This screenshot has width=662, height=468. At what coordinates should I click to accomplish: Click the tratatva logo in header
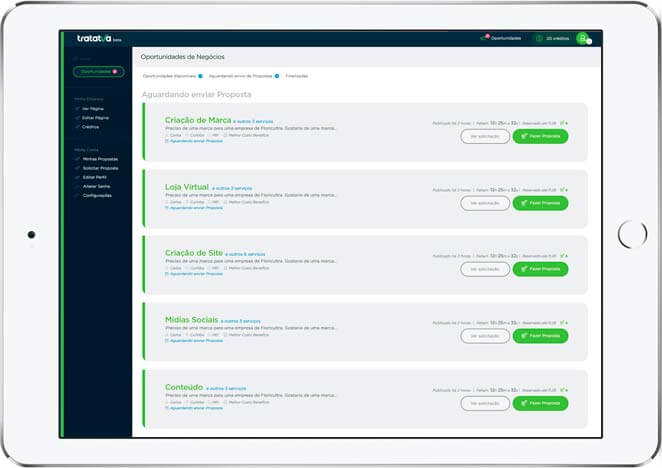93,39
